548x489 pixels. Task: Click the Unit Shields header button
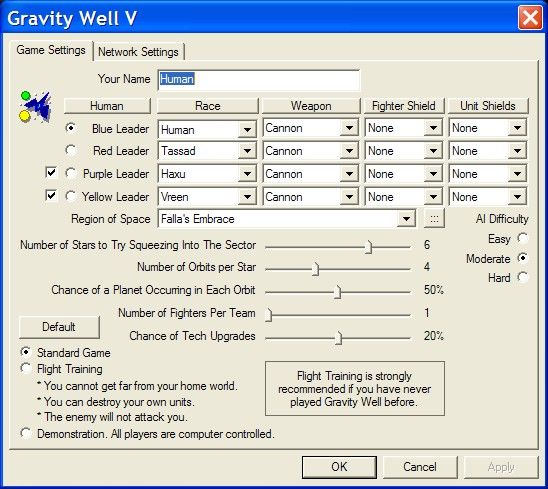488,106
